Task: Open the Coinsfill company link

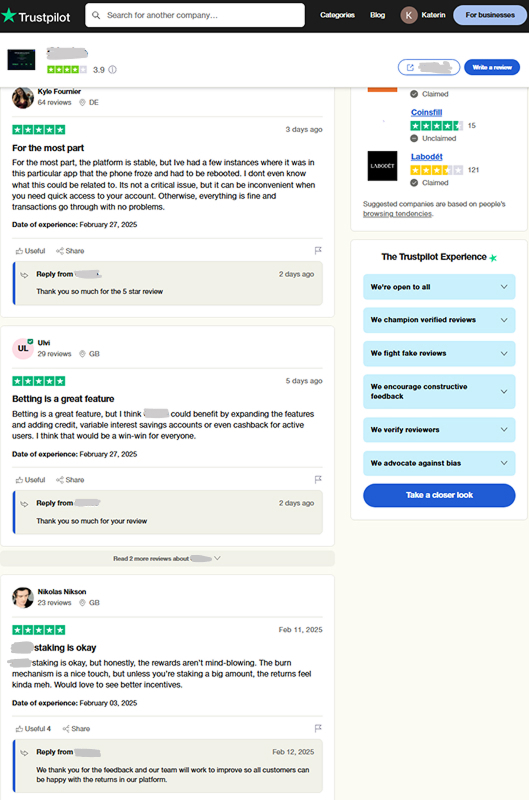Action: pyautogui.click(x=426, y=112)
